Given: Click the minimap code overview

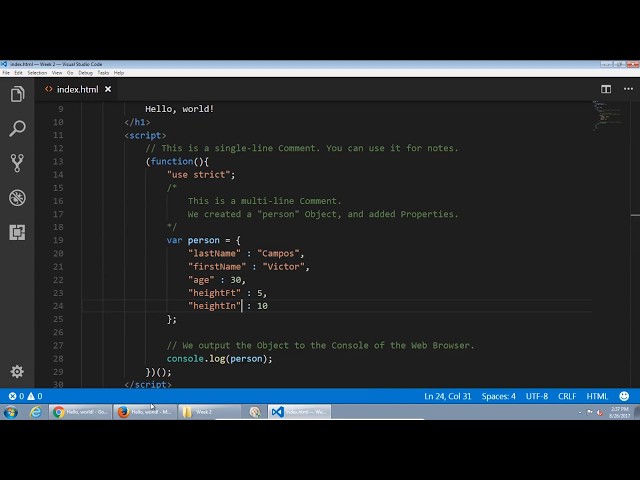Looking at the screenshot, I should (609, 116).
